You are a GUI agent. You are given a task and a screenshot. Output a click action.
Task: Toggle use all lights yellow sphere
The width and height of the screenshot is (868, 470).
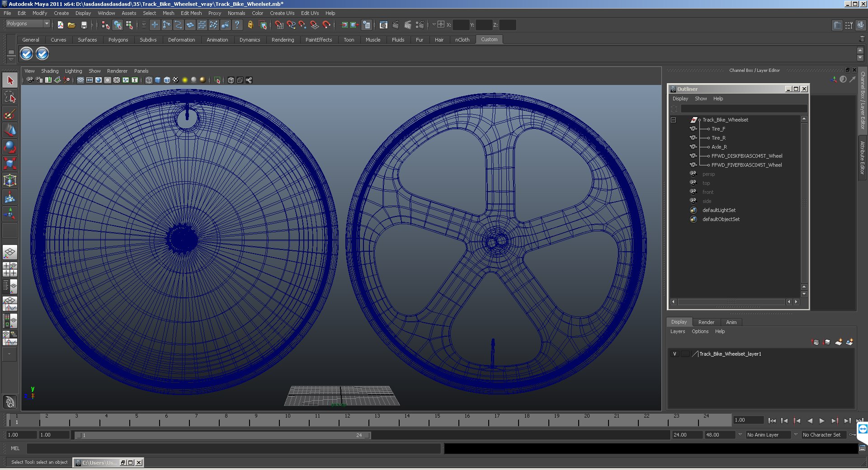tap(185, 80)
